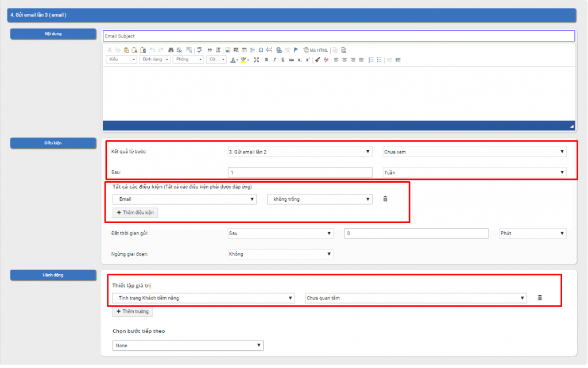This screenshot has width=588, height=368.
Task: Click the 'Nội dung' section button
Action: click(x=53, y=34)
